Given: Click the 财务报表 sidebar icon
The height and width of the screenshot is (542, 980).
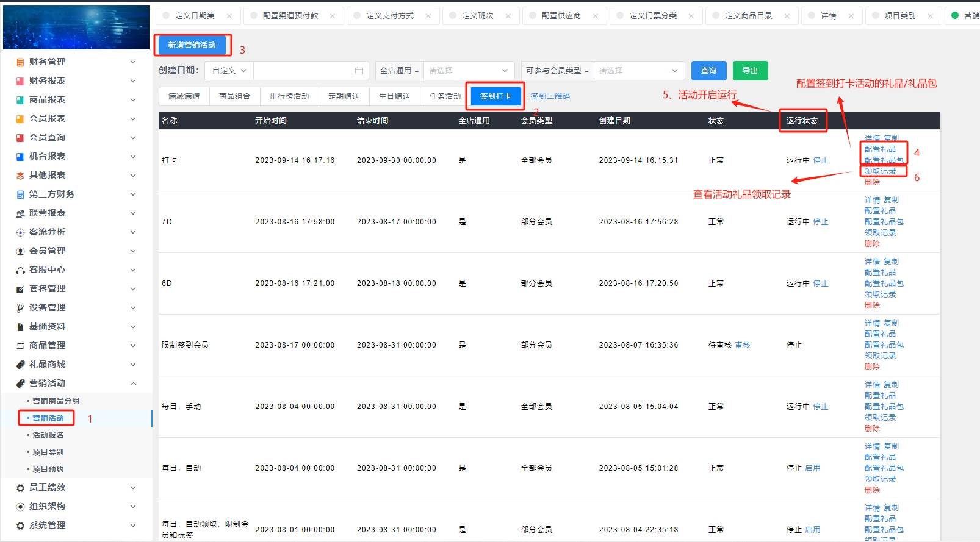Looking at the screenshot, I should (20, 81).
